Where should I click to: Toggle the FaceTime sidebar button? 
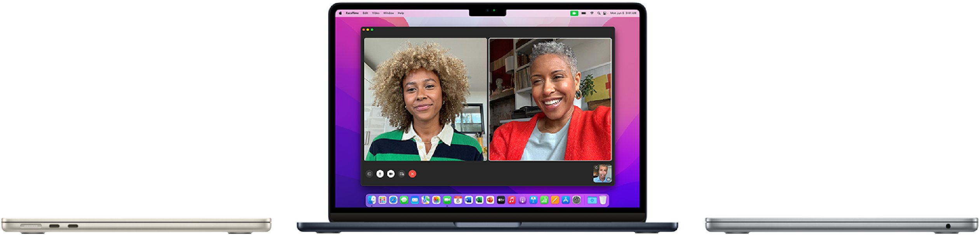[x=369, y=174]
